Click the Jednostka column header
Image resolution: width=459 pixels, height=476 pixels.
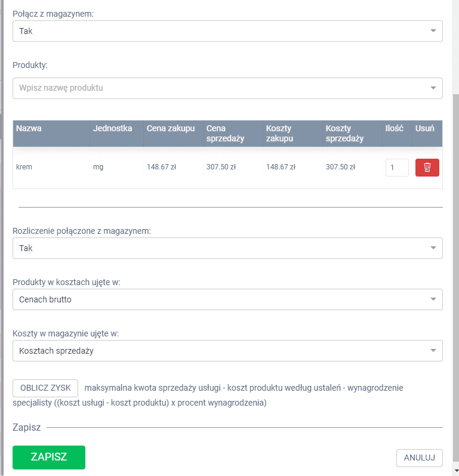point(112,128)
